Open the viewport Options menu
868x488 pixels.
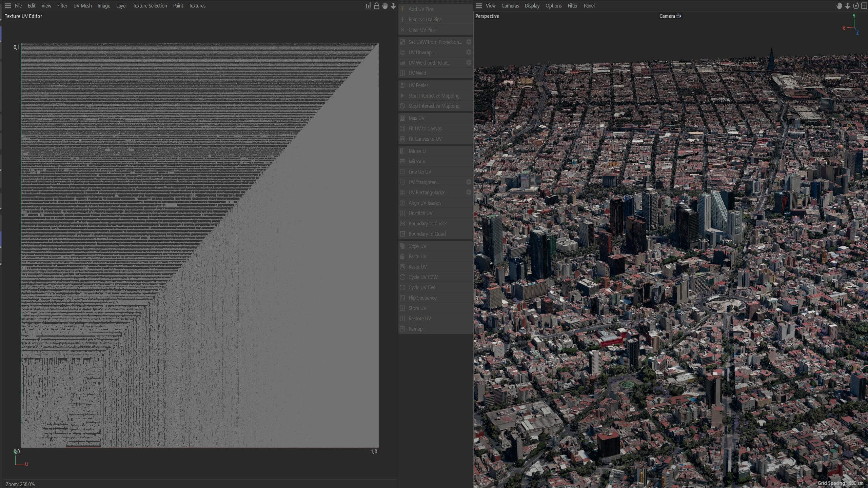(x=553, y=6)
